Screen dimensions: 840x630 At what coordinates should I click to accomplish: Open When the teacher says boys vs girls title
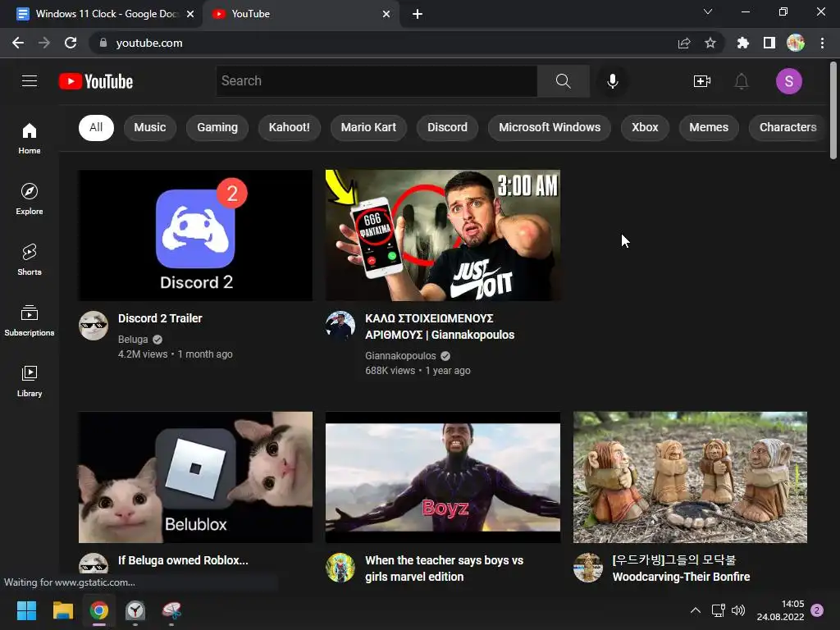click(x=444, y=568)
